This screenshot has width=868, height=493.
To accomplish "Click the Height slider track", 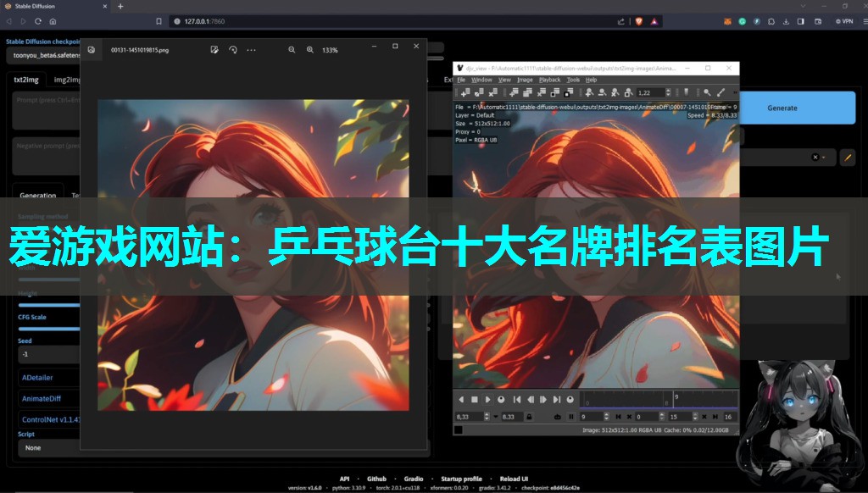I will 48,305.
